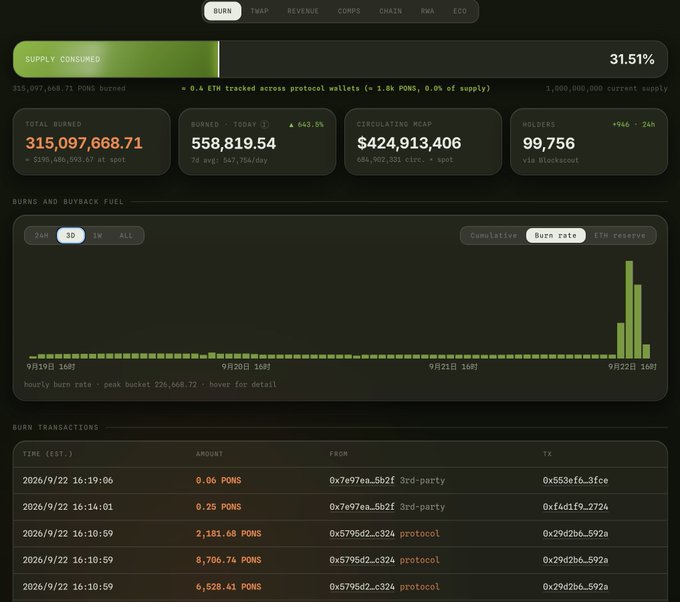Click the 9月21日 16时 axis label
This screenshot has width=680, height=602.
coord(453,367)
